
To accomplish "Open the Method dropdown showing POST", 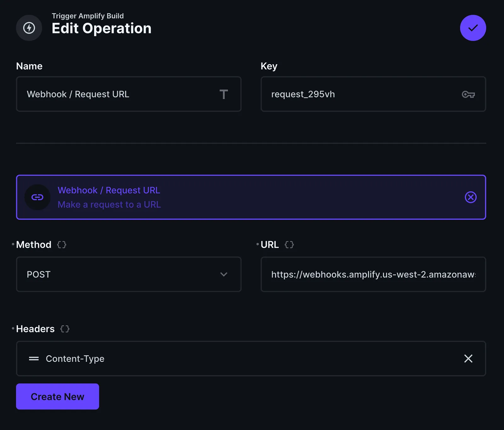I will (x=129, y=274).
